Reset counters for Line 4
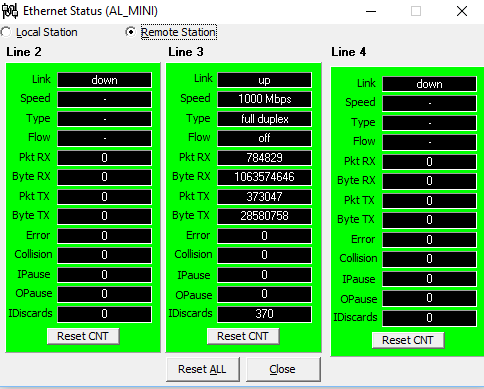484x389 pixels. (x=408, y=340)
